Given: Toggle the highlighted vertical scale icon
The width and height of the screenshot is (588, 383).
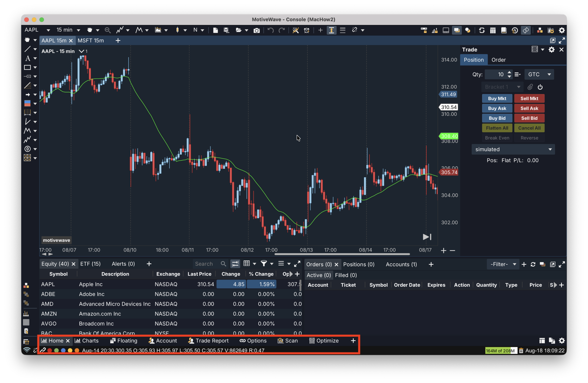Looking at the screenshot, I should (331, 30).
